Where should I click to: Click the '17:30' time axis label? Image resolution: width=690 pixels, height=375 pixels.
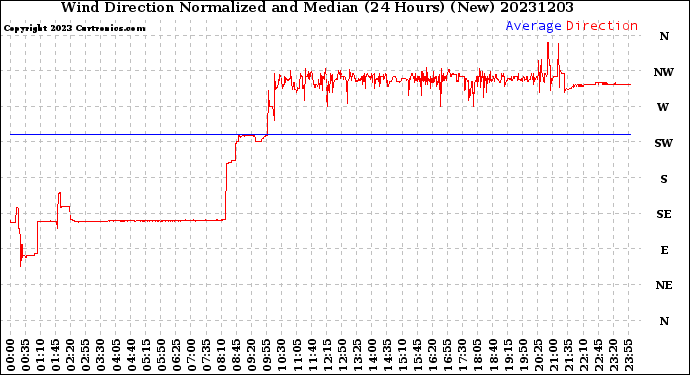pyautogui.click(x=462, y=355)
